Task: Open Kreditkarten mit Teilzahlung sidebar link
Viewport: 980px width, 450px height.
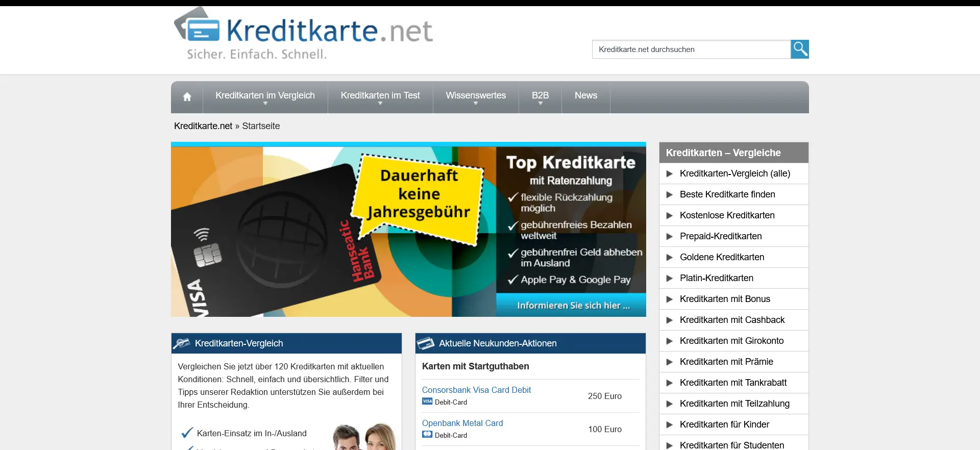Action: tap(734, 404)
